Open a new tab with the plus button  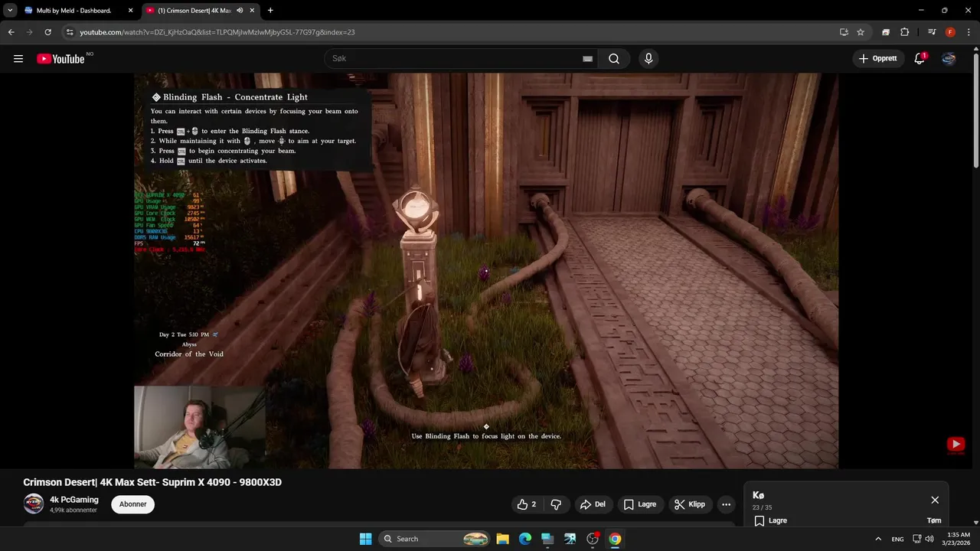tap(270, 11)
